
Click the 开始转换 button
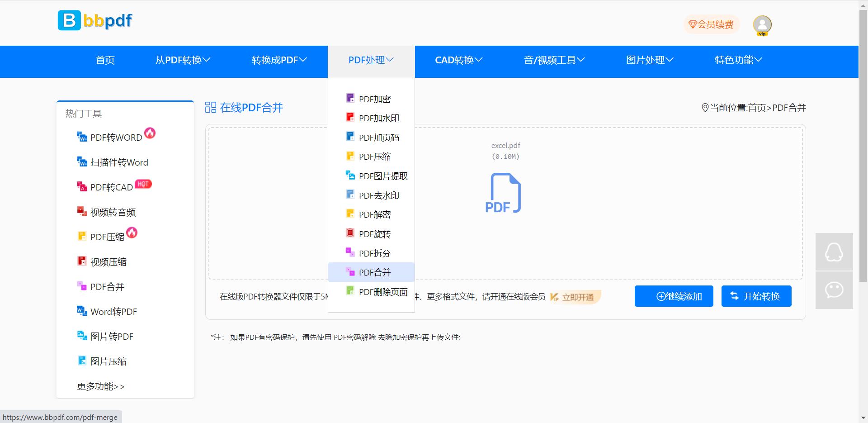click(756, 296)
